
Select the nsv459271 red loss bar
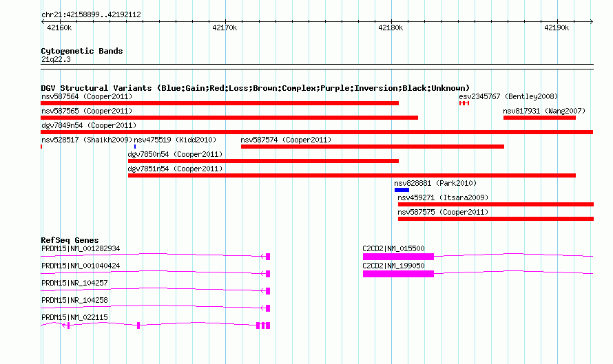[496, 204]
